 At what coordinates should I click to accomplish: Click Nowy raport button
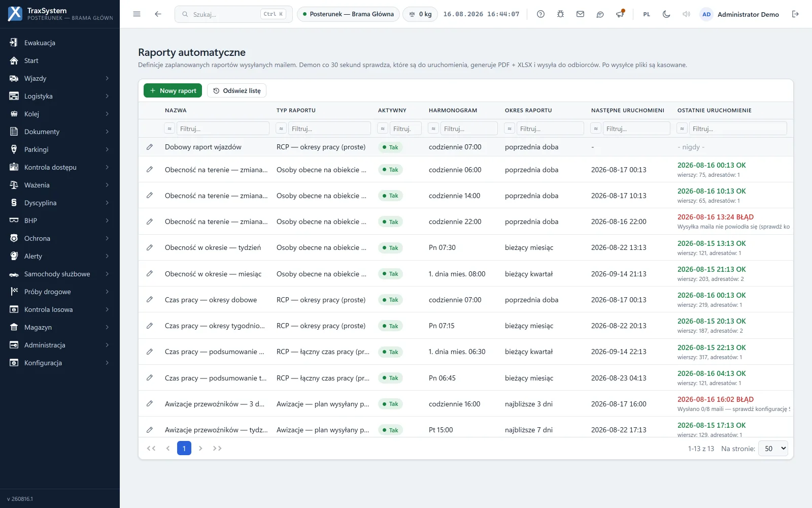tap(173, 90)
